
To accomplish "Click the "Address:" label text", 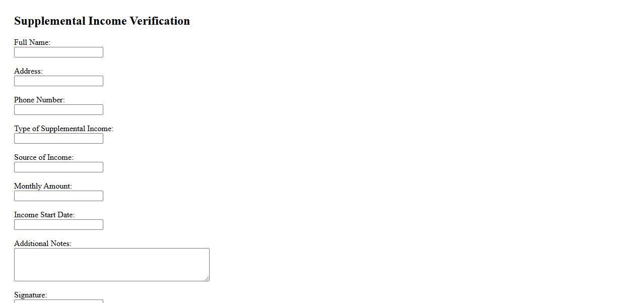I will [x=28, y=71].
